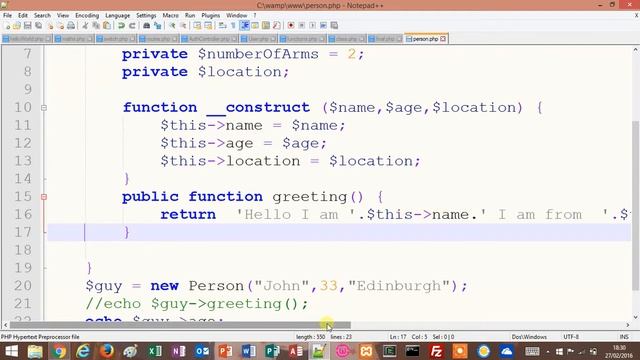The image size is (640, 360).
Task: Click the Copy toolbar icon
Action: coord(96,25)
